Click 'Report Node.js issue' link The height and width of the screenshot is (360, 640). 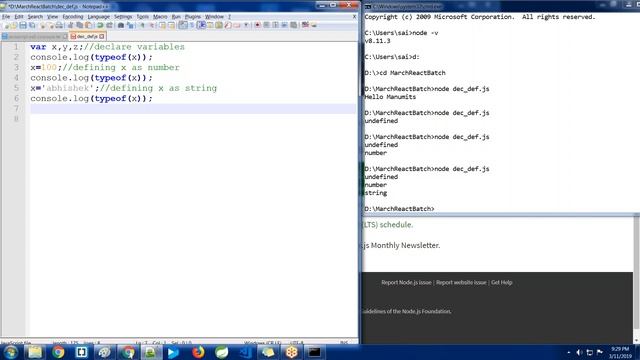pos(406,282)
